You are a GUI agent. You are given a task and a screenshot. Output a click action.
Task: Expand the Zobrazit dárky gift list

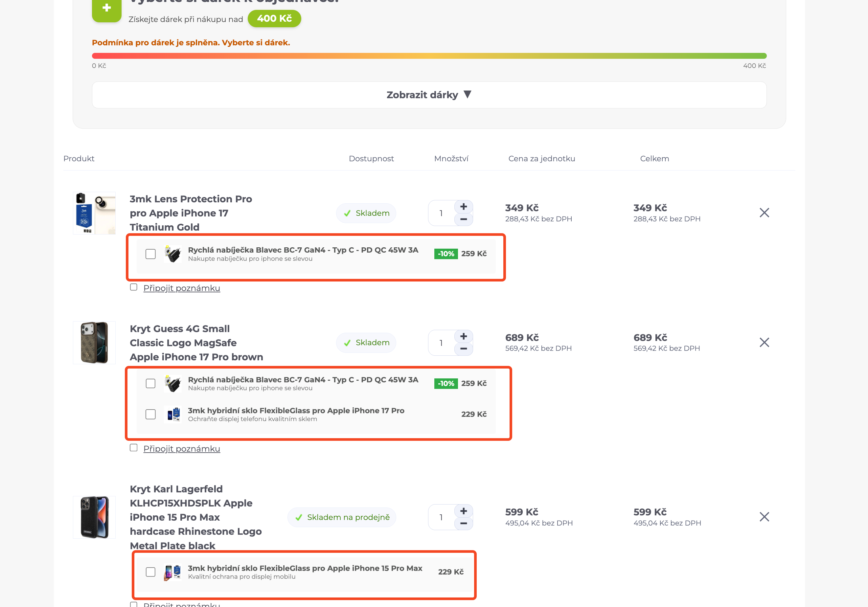(429, 95)
